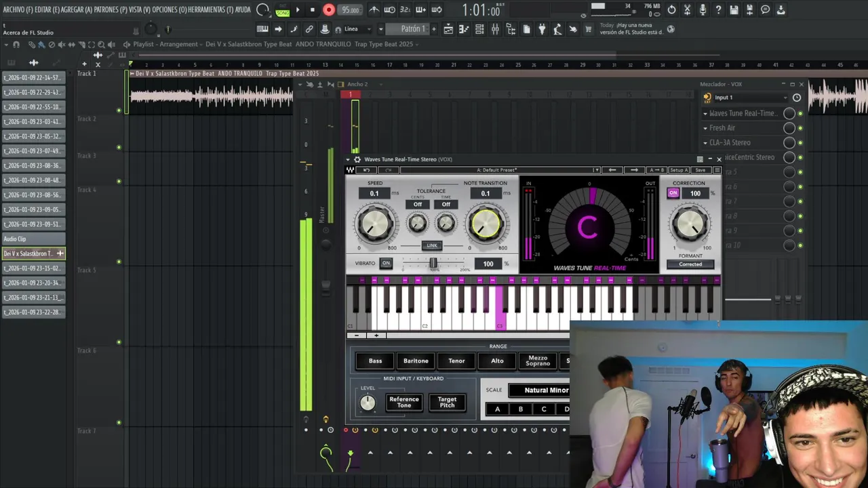Click Reference Tone button
The image size is (868, 488).
(403, 403)
